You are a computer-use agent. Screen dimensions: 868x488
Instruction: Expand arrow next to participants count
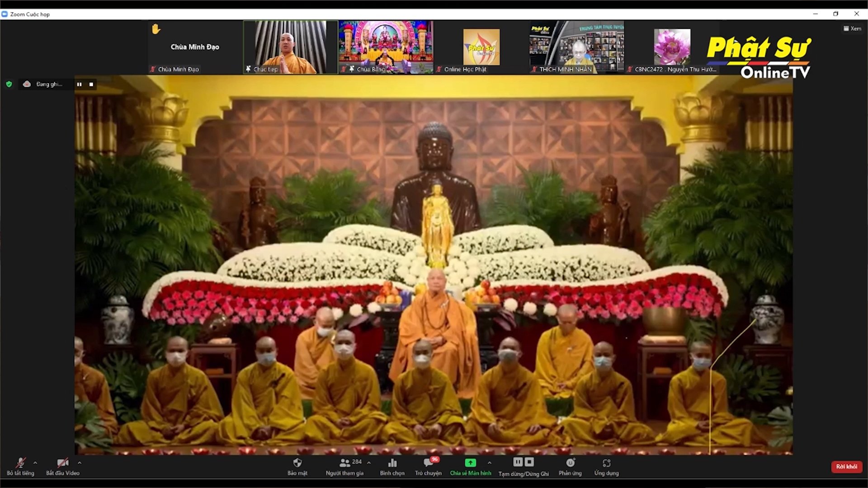(x=369, y=463)
